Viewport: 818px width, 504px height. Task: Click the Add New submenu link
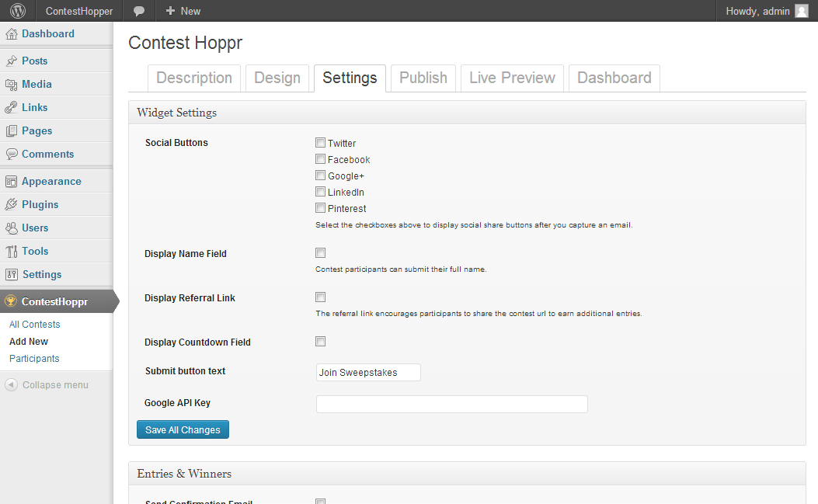pyautogui.click(x=29, y=342)
